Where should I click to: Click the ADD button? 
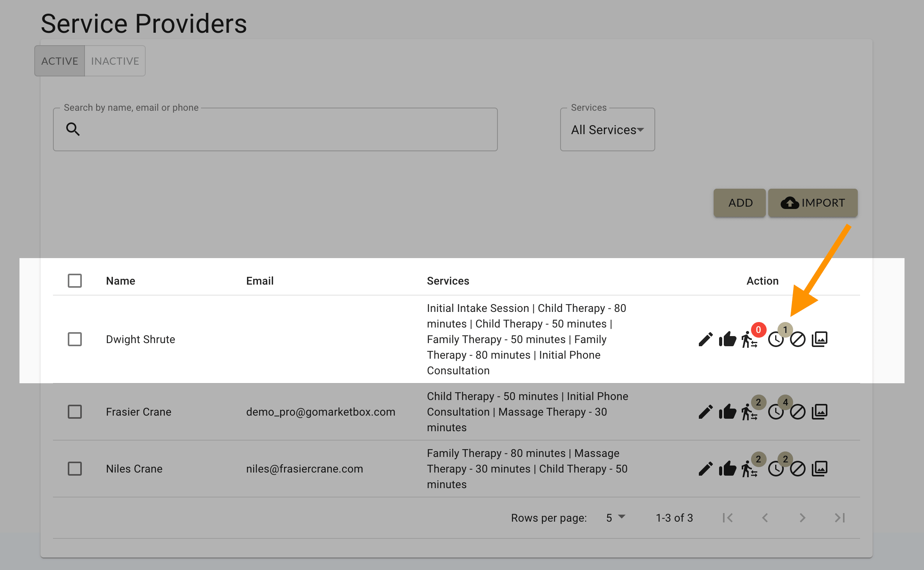point(739,203)
